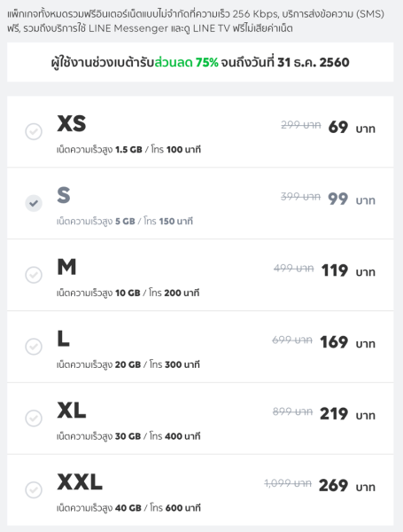Screen dimensions: 403x532
Task: Click the XL plan title
Action: 72,411
